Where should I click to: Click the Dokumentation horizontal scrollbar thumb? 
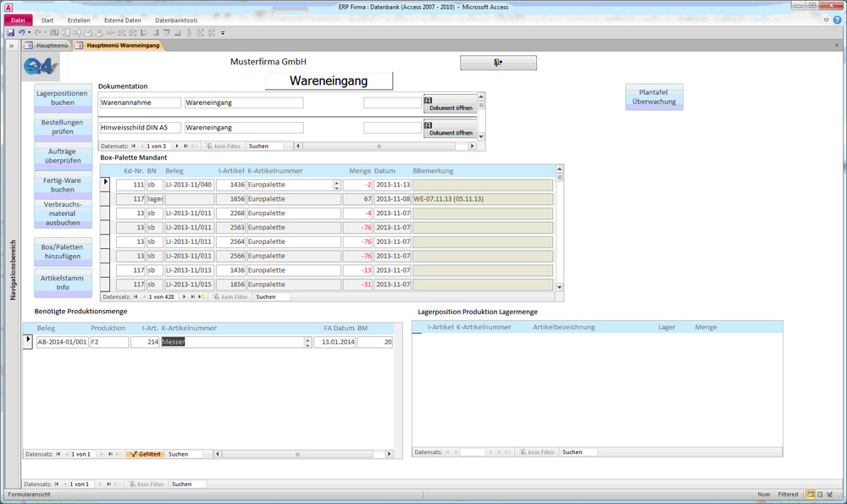379,146
